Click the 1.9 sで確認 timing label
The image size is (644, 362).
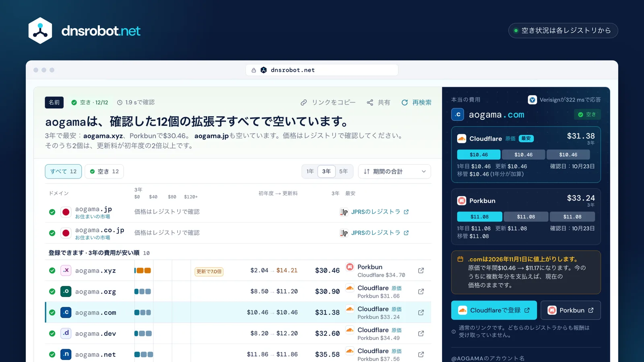(x=136, y=103)
